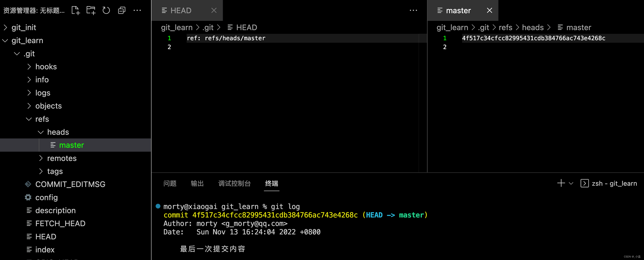Image resolution: width=644 pixels, height=260 pixels.
Task: Expand the hooks folder in .git
Action: pos(29,66)
